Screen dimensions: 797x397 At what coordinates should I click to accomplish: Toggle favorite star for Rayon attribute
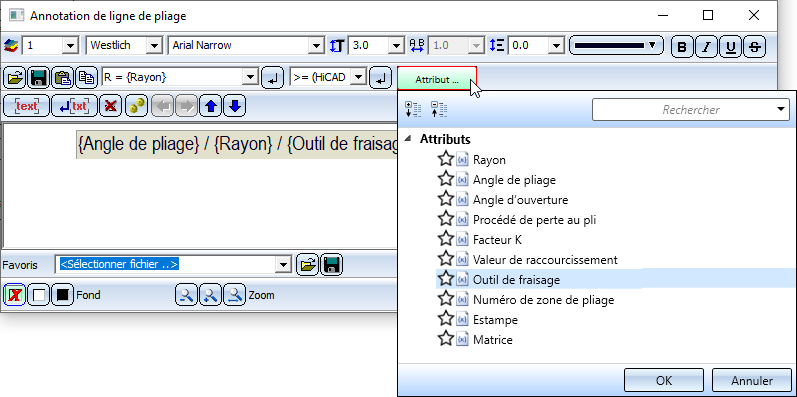[445, 160]
